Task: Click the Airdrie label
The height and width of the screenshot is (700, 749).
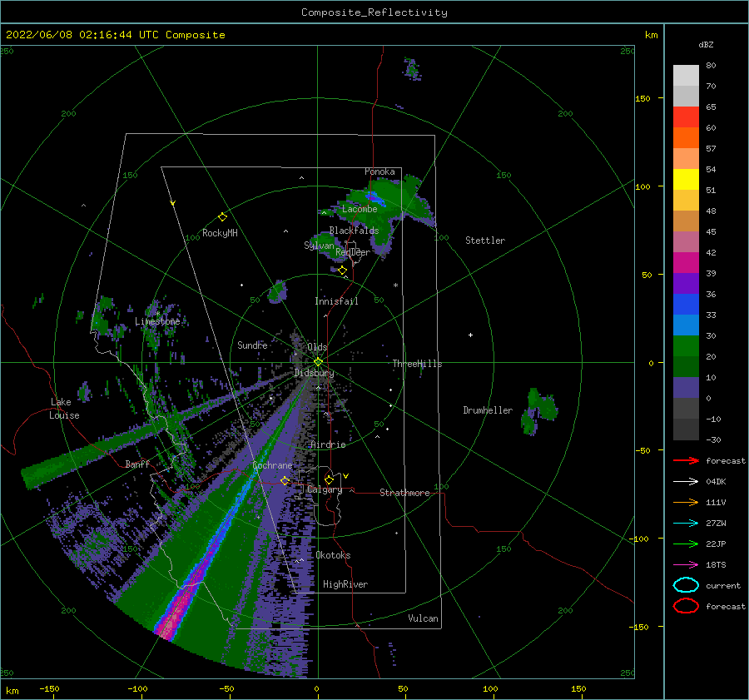Action: (328, 444)
